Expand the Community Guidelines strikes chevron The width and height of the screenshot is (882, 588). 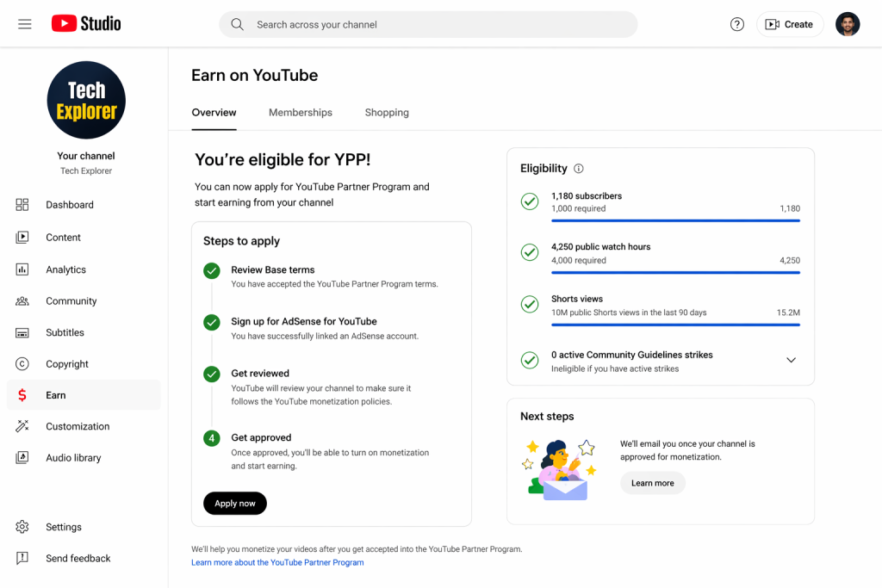791,361
